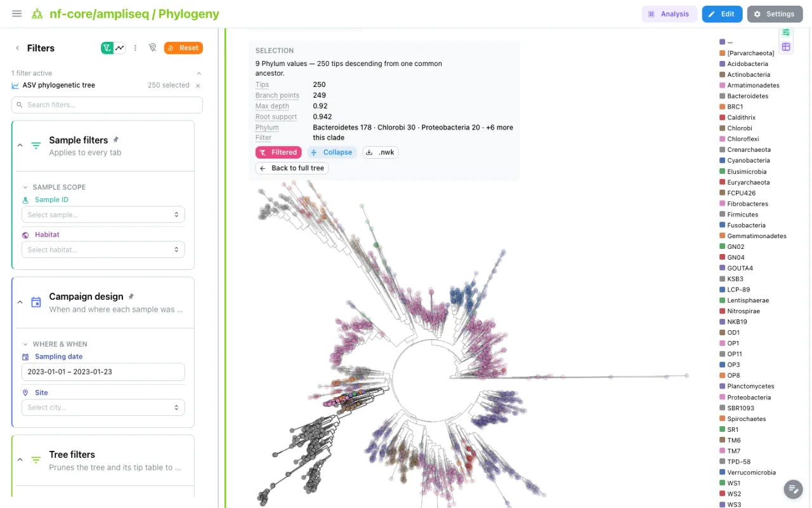Viewport: 812px width, 508px height.
Task: Open the Habitat dropdown
Action: [103, 250]
